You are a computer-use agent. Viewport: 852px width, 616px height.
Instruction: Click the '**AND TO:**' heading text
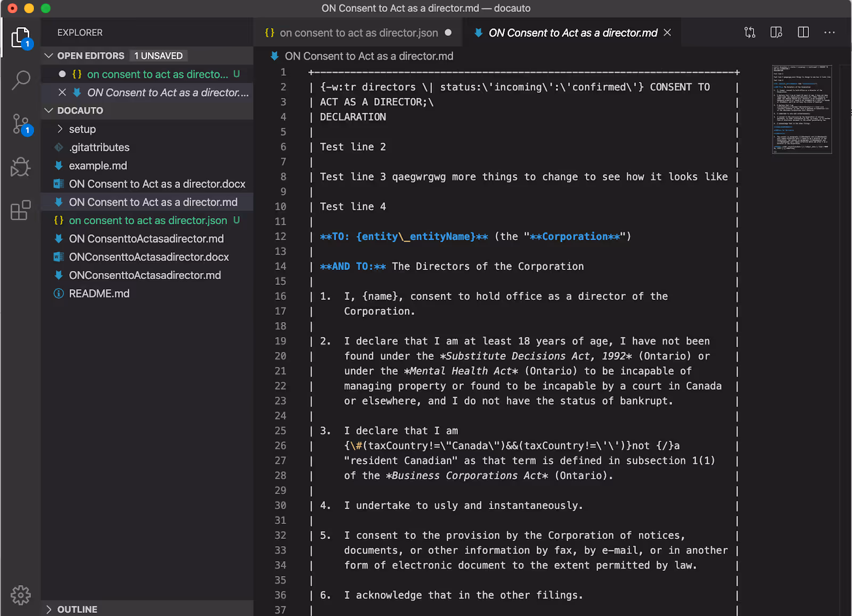[x=353, y=266]
